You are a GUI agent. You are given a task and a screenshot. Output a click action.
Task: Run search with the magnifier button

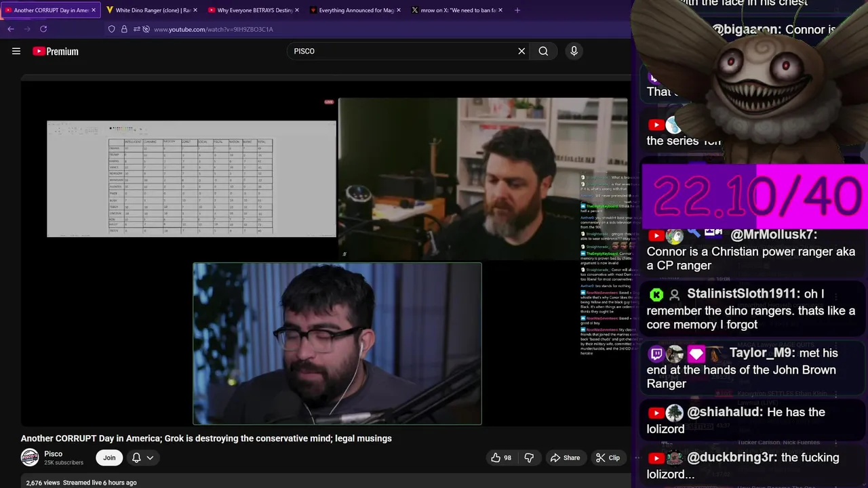tap(543, 51)
